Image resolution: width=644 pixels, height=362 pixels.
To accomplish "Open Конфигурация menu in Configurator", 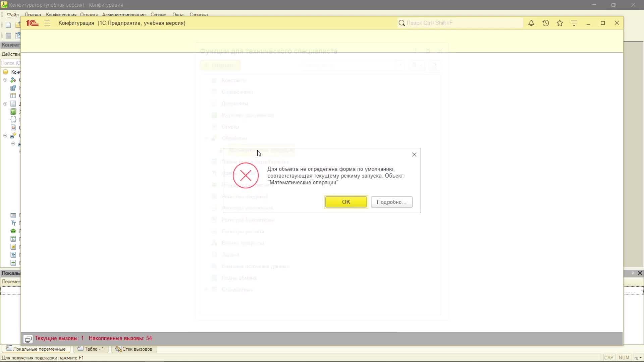I will 61,15.
